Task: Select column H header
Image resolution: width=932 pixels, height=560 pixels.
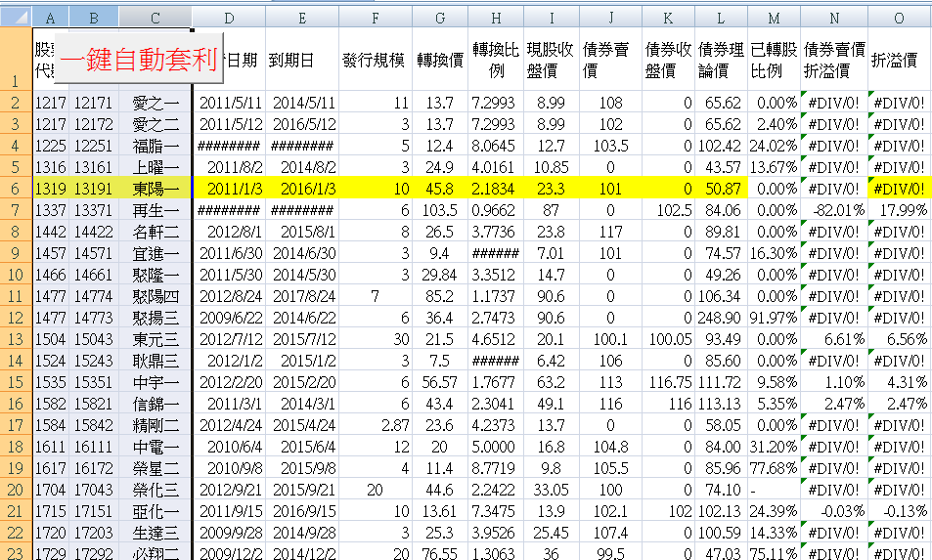Action: [495, 18]
